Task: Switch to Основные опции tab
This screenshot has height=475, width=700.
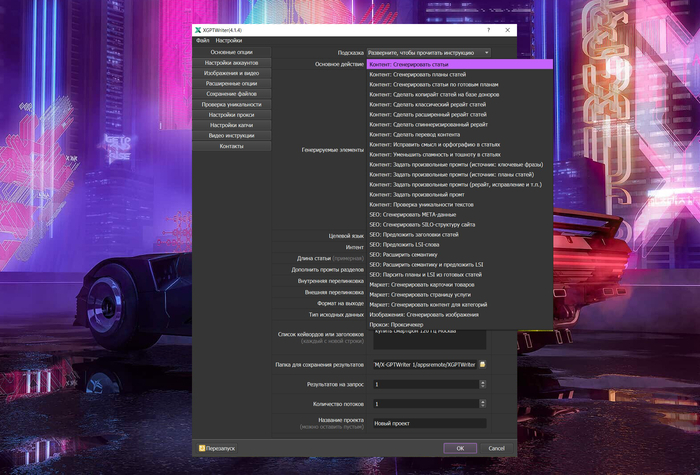Action: pyautogui.click(x=231, y=52)
